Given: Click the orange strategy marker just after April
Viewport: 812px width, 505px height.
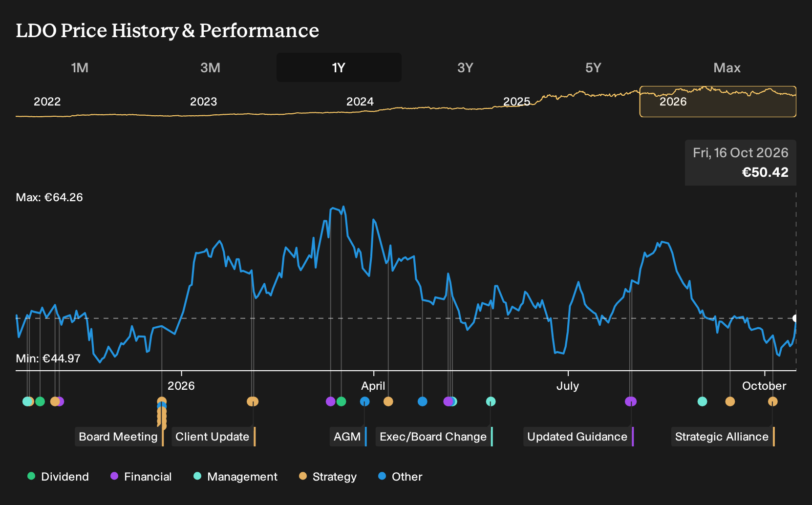Looking at the screenshot, I should 388,401.
